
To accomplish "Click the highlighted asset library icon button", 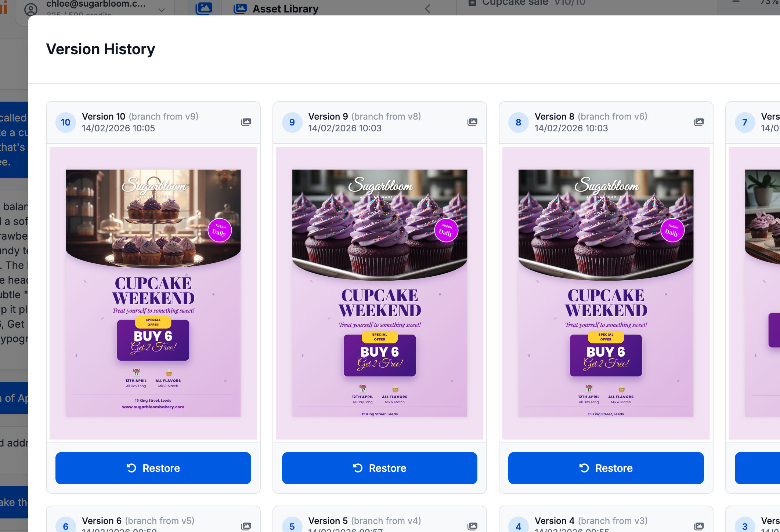I will pyautogui.click(x=204, y=8).
